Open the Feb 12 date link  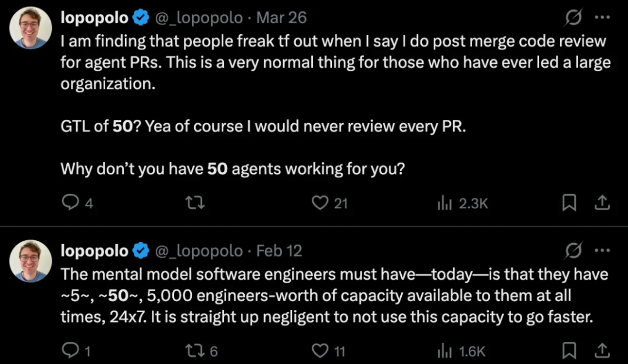(279, 251)
